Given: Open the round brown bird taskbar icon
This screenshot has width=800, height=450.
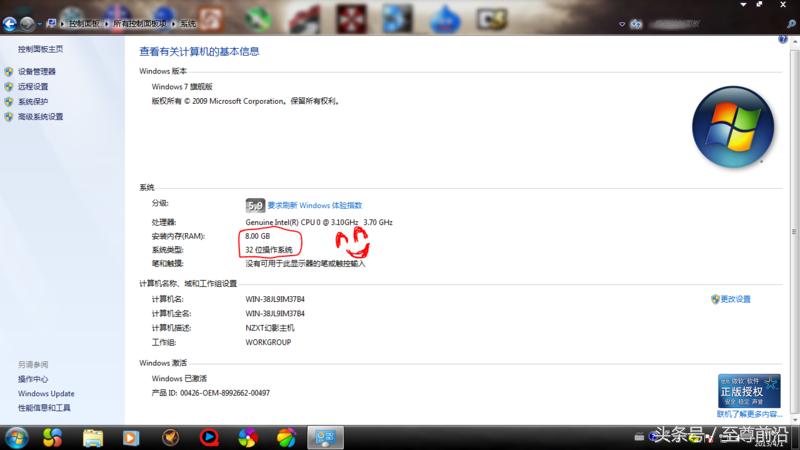Looking at the screenshot, I should point(170,438).
